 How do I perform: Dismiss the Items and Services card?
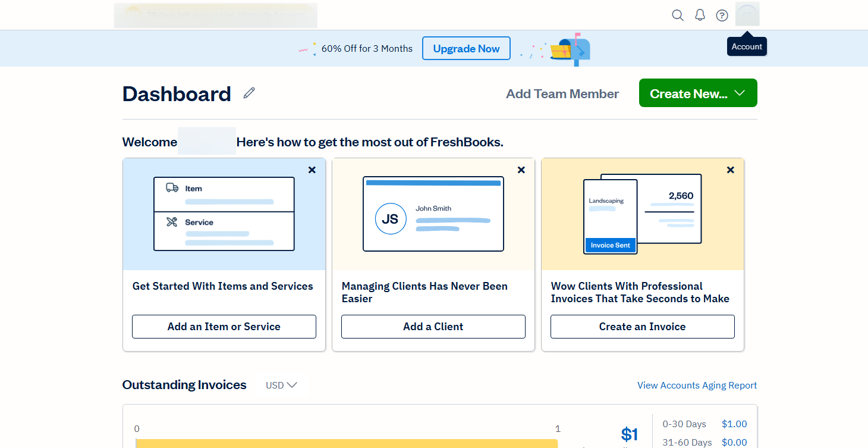pos(312,170)
